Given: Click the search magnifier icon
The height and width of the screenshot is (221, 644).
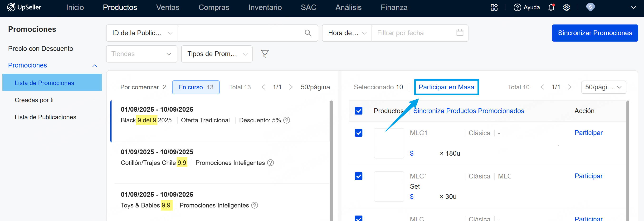Looking at the screenshot, I should tap(308, 33).
